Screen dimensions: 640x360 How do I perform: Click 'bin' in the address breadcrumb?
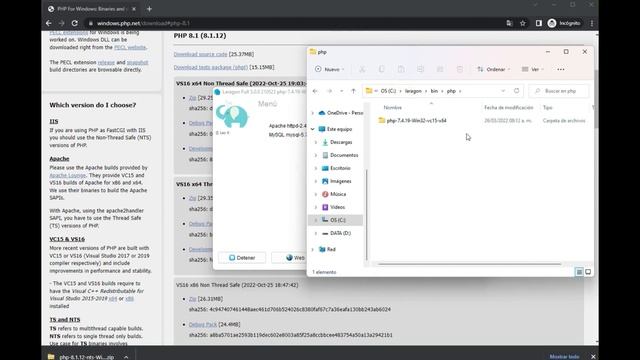[x=434, y=91]
